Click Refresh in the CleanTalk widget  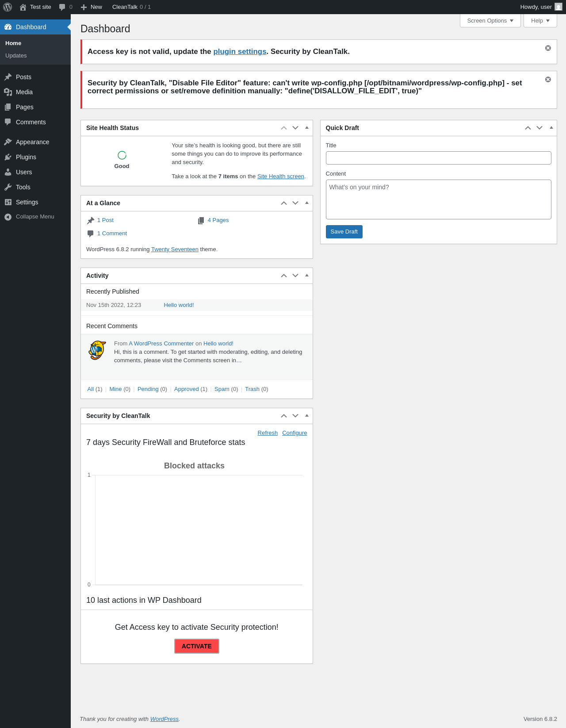[268, 433]
